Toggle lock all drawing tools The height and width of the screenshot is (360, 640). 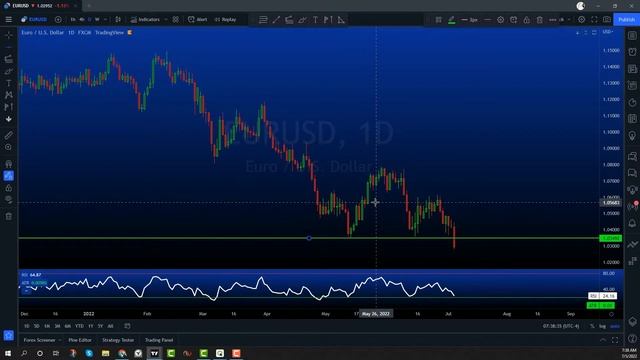9,188
